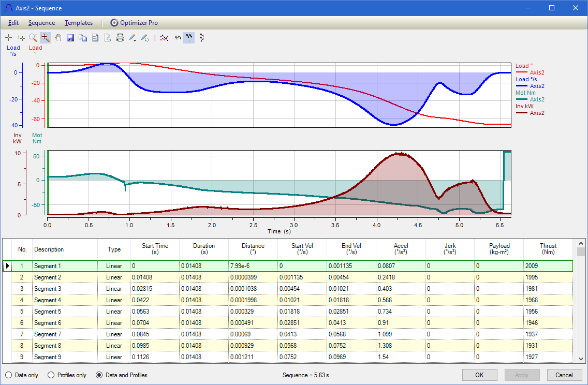Open the Templates menu
This screenshot has width=588, height=385.
(x=79, y=23)
